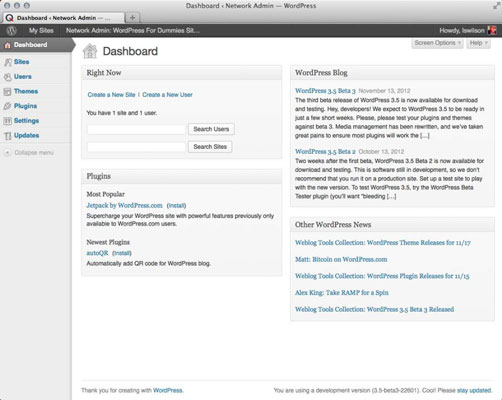Click the WordPress Blog widget header
The height and width of the screenshot is (400, 502).
coord(392,73)
